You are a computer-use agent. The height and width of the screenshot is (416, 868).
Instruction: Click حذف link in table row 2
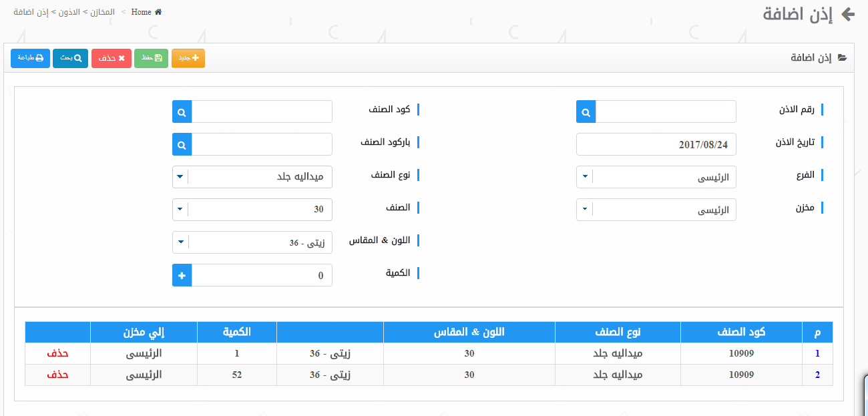(x=57, y=375)
